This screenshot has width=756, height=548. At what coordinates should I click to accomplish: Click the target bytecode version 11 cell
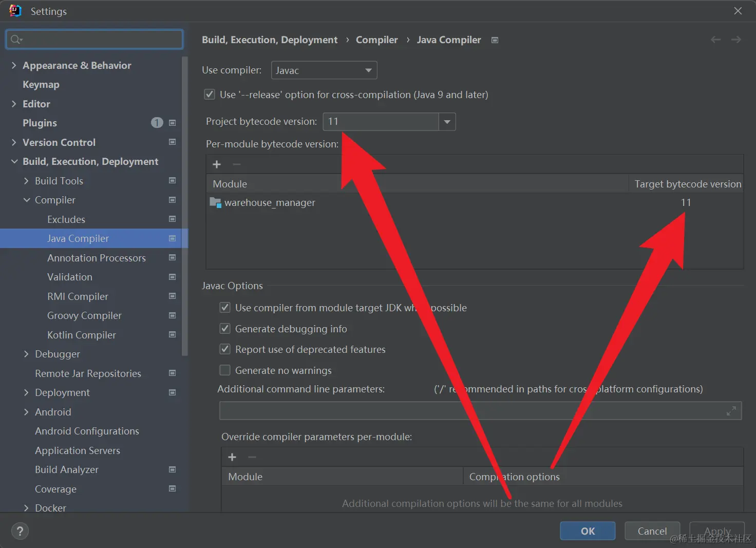[x=686, y=202]
